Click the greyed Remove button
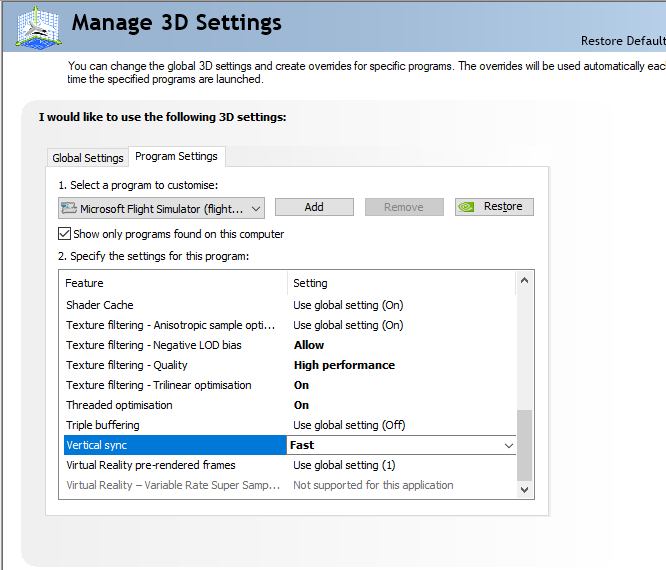 [x=404, y=207]
